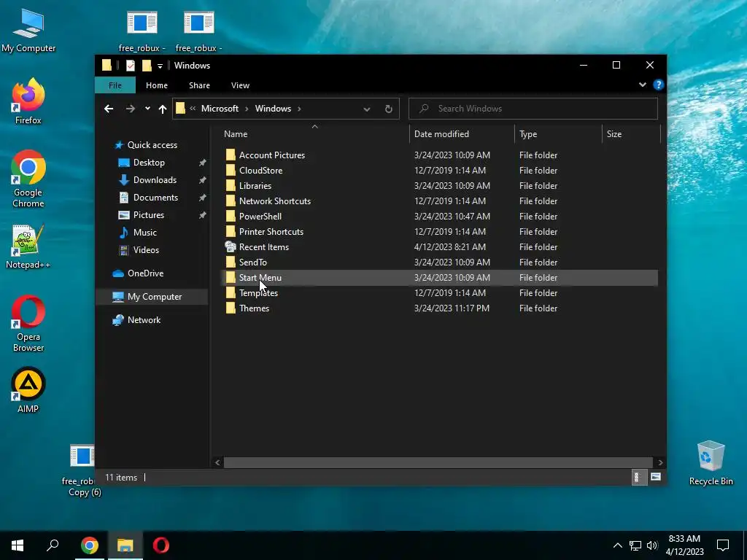Click the Search Windows box
Image resolution: width=747 pixels, height=560 pixels.
tap(533, 109)
